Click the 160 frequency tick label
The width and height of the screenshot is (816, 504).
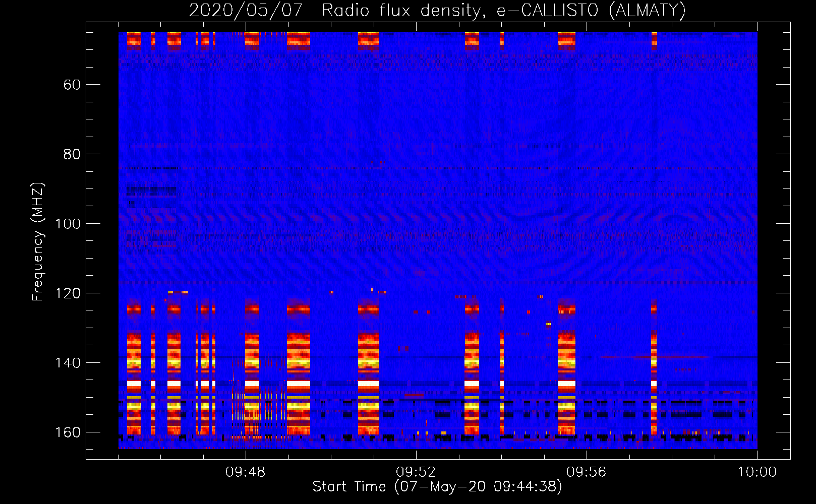pyautogui.click(x=68, y=432)
